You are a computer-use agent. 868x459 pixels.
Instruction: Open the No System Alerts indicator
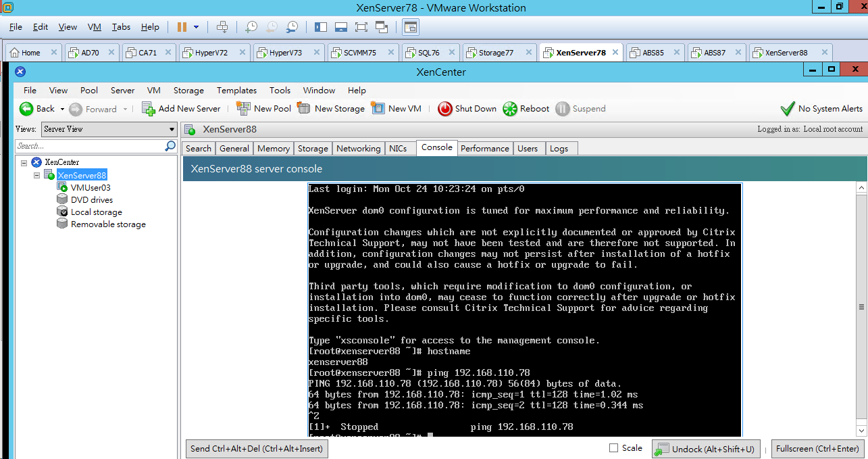[x=821, y=109]
